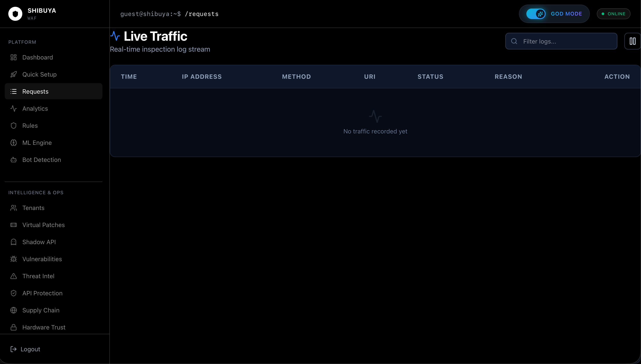Click the Threat Intel warning triangle icon

click(x=14, y=276)
